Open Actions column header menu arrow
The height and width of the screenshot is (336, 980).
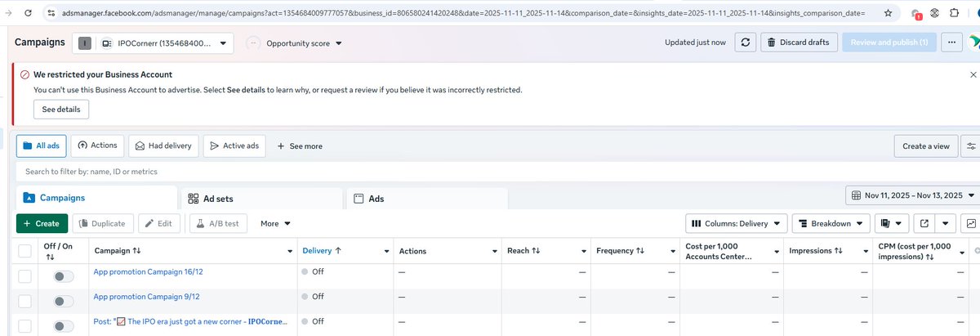[495, 251]
